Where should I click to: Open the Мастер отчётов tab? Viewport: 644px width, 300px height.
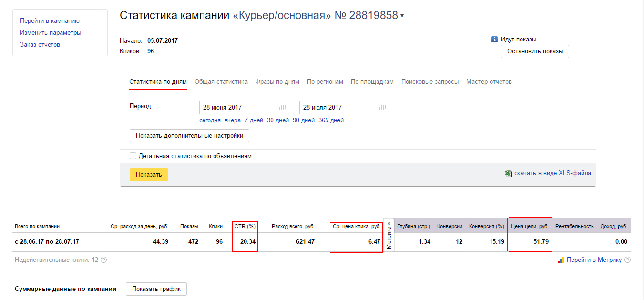[489, 82]
